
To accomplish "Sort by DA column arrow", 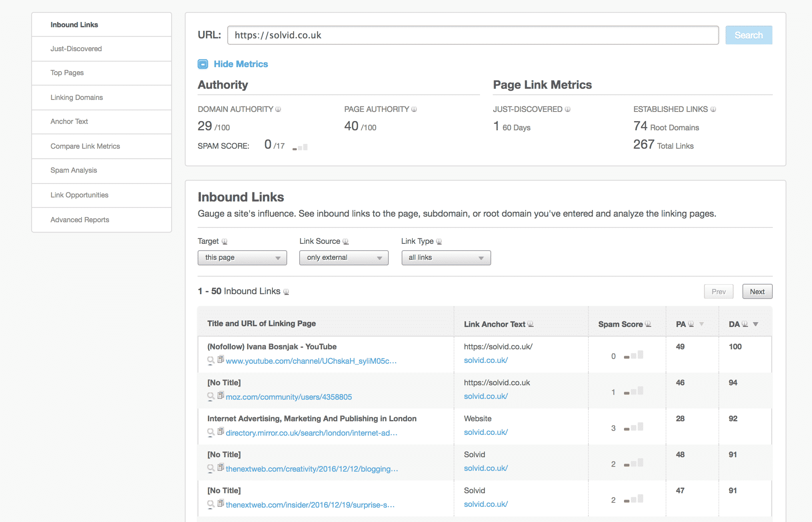I will (756, 324).
